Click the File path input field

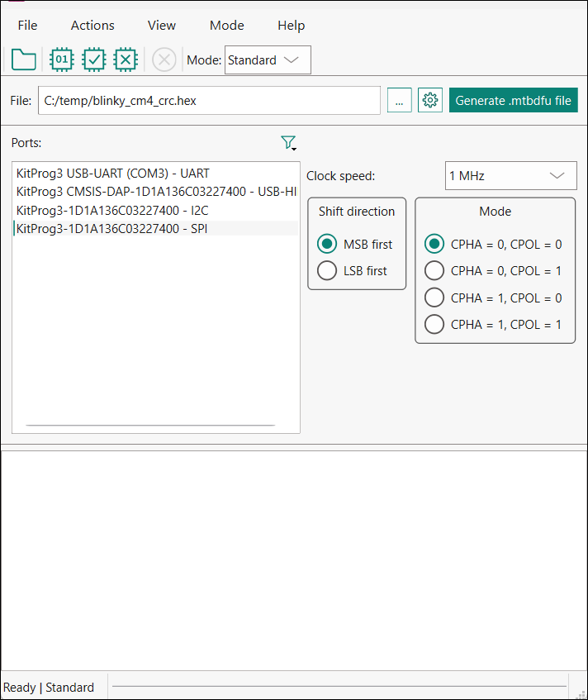tap(209, 101)
